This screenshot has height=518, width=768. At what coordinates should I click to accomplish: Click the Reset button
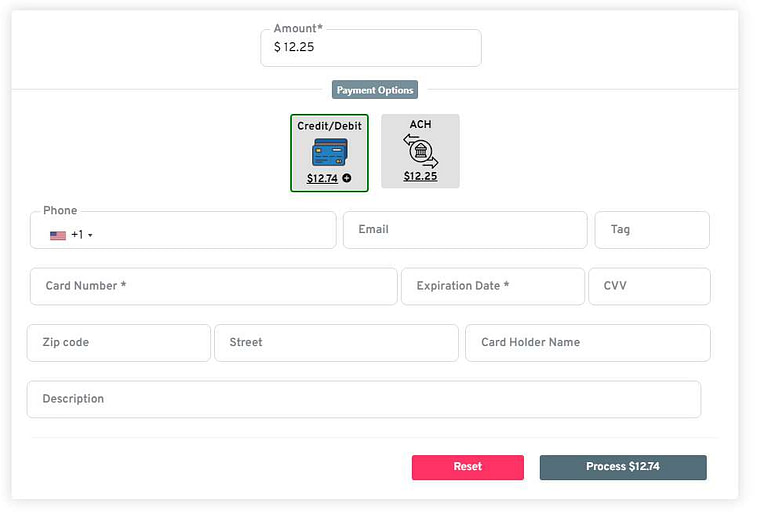[x=468, y=468]
